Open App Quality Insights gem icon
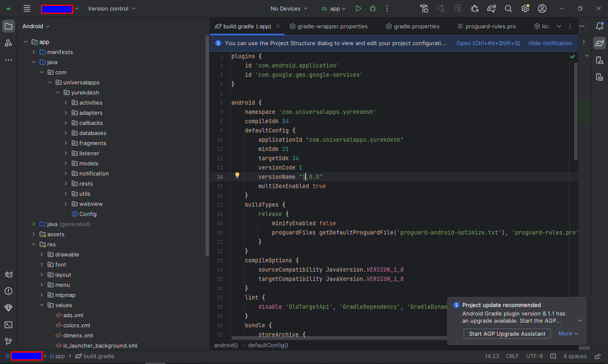608x364 pixels. 8,308
